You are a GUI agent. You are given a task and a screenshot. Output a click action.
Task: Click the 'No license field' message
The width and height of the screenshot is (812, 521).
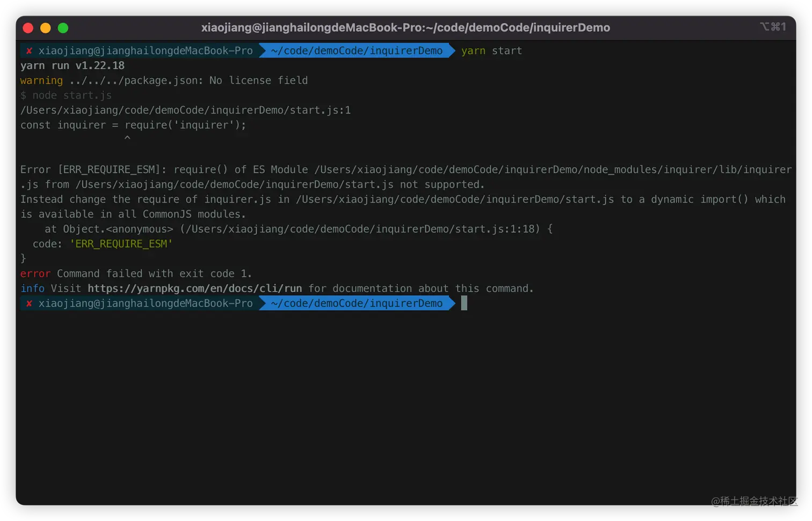point(258,80)
